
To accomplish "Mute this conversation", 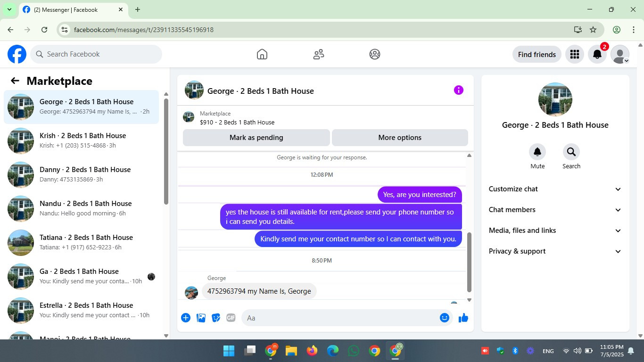I will (537, 152).
